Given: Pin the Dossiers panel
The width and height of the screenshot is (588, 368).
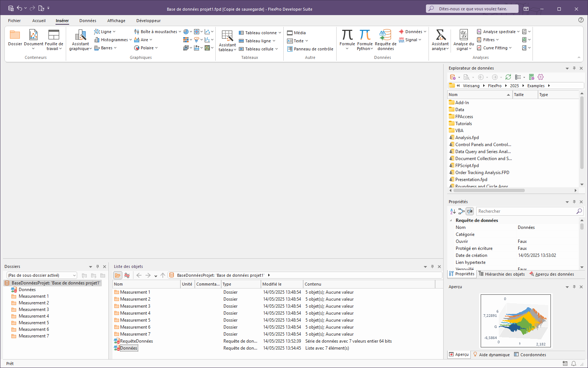Looking at the screenshot, I should pos(97,266).
